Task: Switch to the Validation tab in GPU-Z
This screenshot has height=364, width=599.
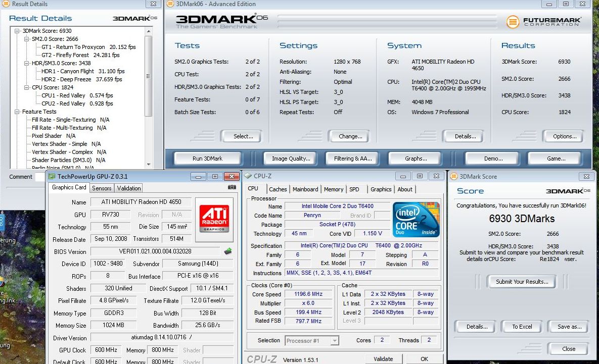Action: (x=129, y=188)
